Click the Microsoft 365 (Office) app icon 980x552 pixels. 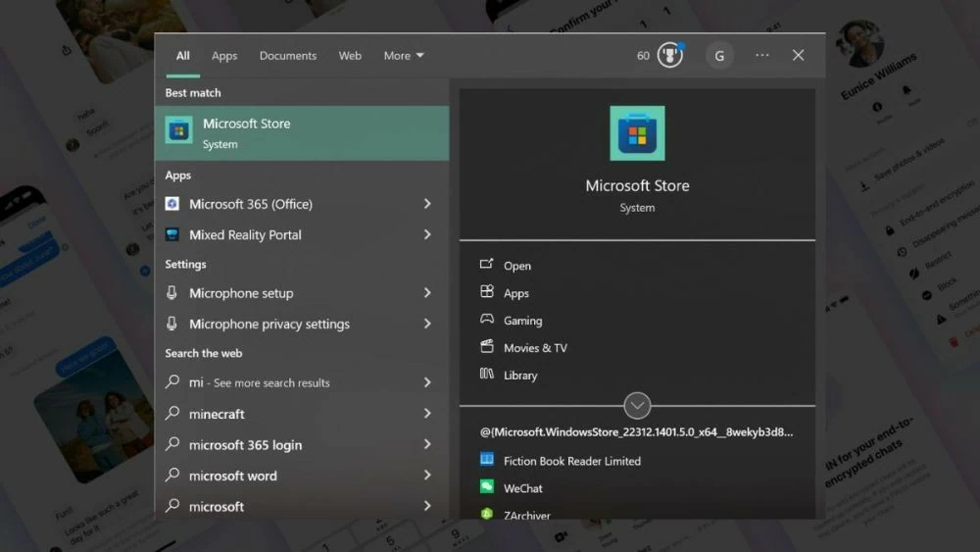(x=172, y=204)
